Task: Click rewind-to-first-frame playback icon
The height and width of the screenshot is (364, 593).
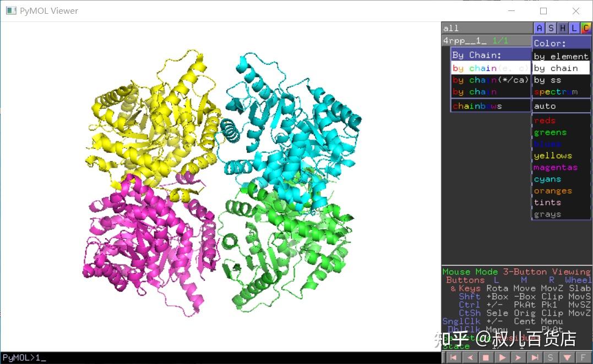Action: (453, 357)
